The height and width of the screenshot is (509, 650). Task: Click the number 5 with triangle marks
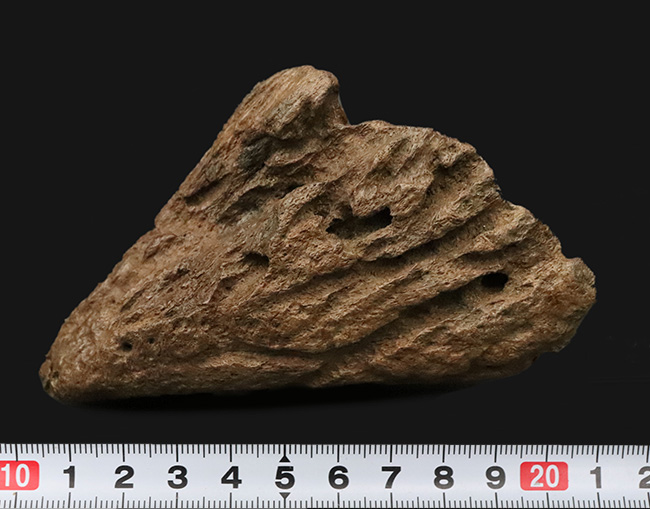coord(285,477)
